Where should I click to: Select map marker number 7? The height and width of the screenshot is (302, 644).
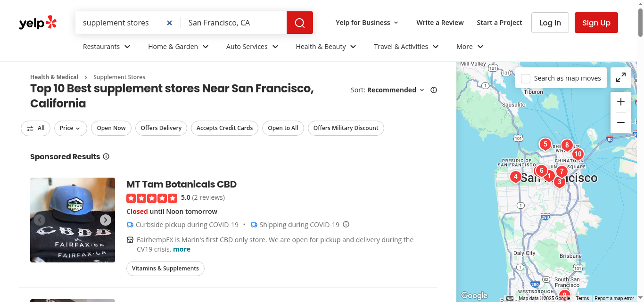click(x=561, y=172)
